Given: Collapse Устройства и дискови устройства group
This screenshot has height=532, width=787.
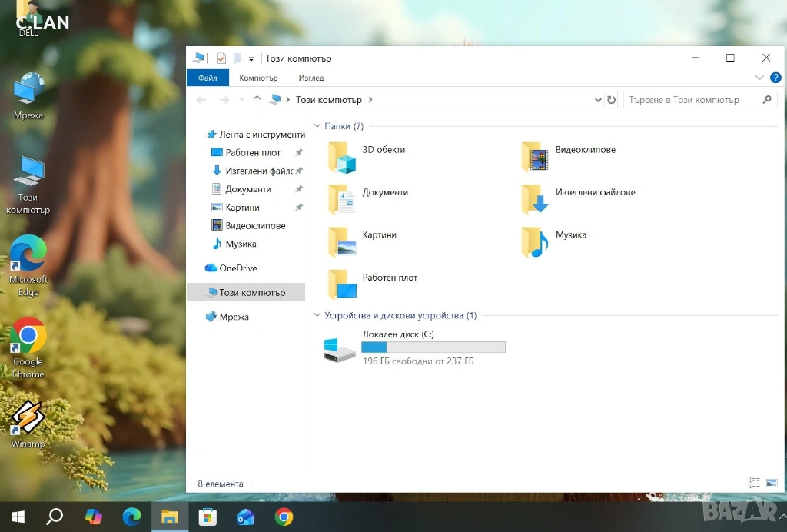Looking at the screenshot, I should pos(317,315).
